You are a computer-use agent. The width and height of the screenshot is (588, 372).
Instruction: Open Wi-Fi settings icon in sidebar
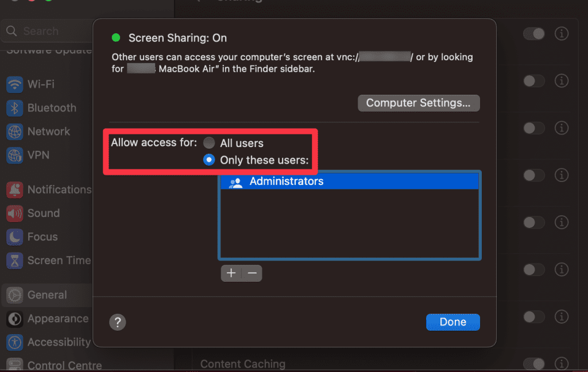[x=14, y=84]
